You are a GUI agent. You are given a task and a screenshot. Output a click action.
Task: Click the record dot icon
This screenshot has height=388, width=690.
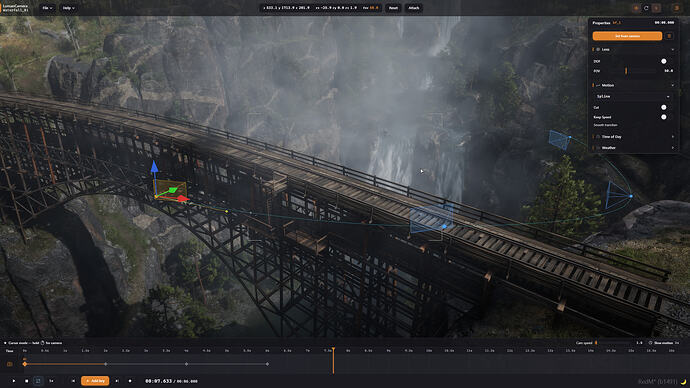click(130, 381)
